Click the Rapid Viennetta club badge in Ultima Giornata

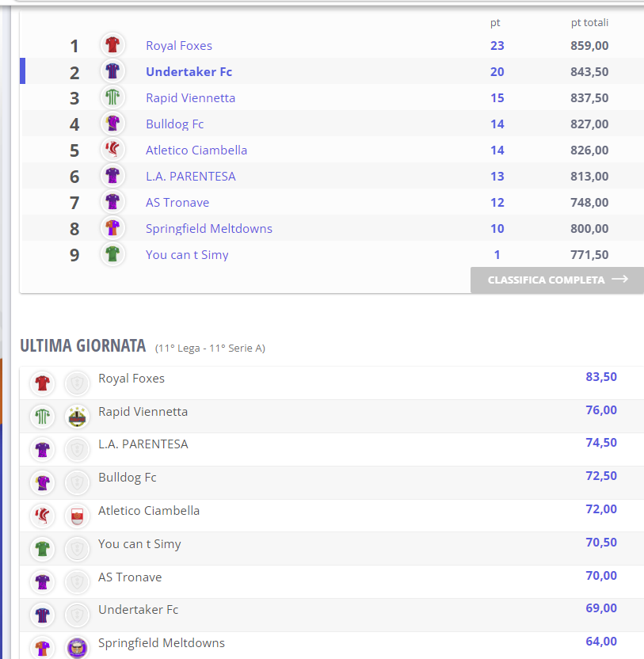coord(78,417)
